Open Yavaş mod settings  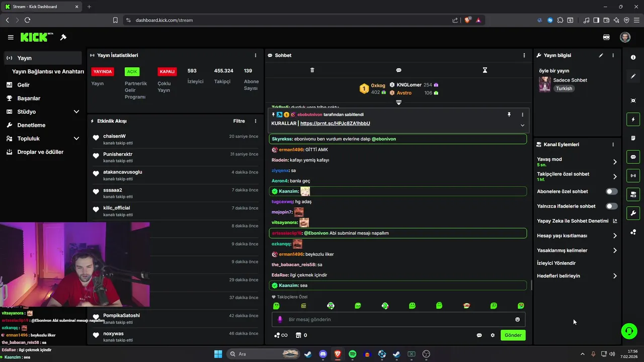click(x=577, y=162)
